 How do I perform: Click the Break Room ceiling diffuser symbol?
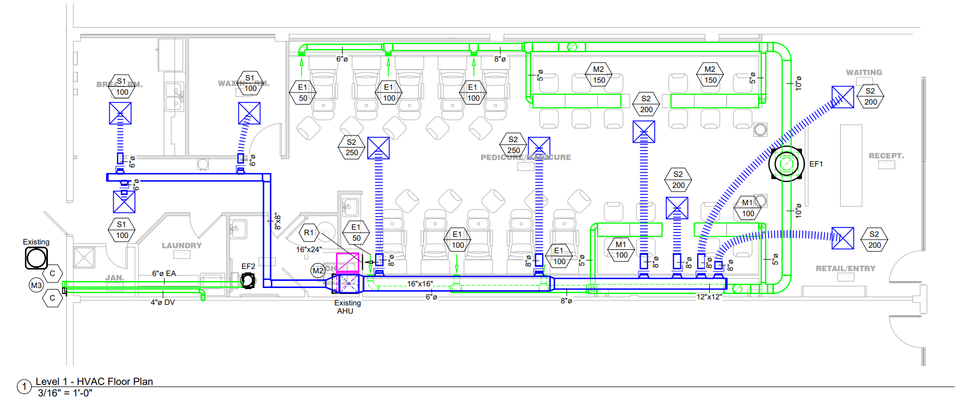120,113
